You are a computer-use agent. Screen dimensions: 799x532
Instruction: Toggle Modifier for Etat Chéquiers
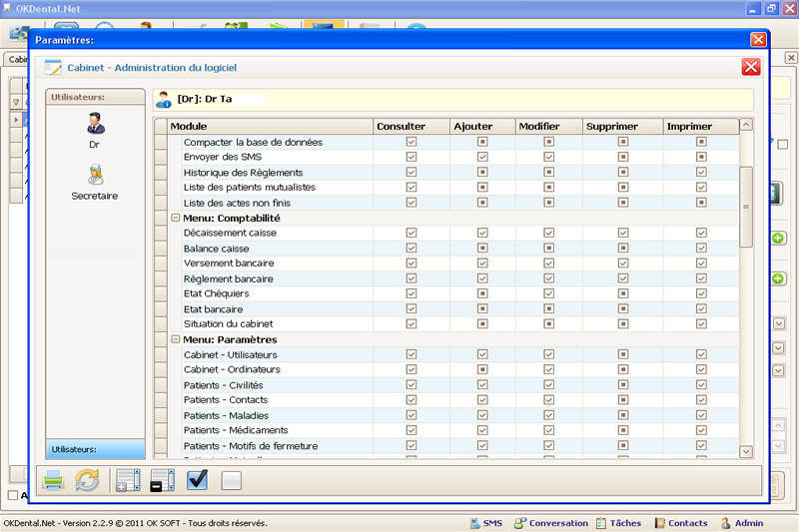[x=548, y=293]
